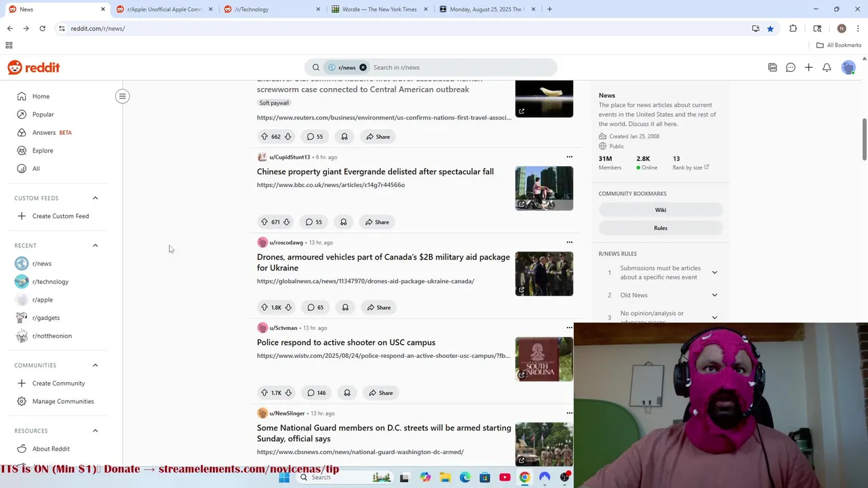Upvote the Canada military aid post
868x488 pixels.
[x=264, y=307]
